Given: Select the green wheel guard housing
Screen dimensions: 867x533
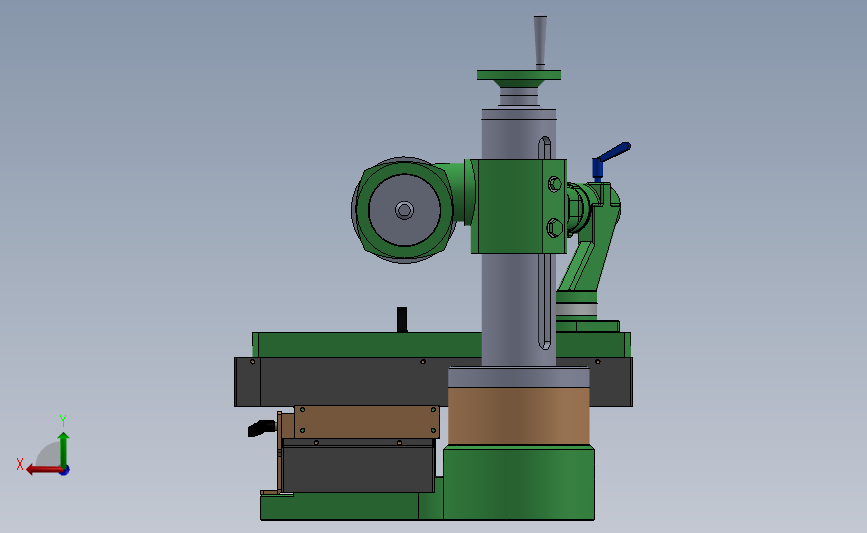Looking at the screenshot, I should [405, 210].
